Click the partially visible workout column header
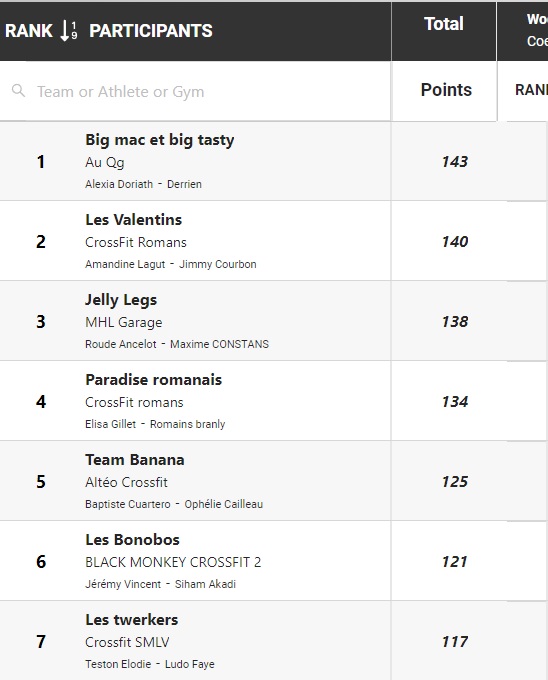 (537, 30)
